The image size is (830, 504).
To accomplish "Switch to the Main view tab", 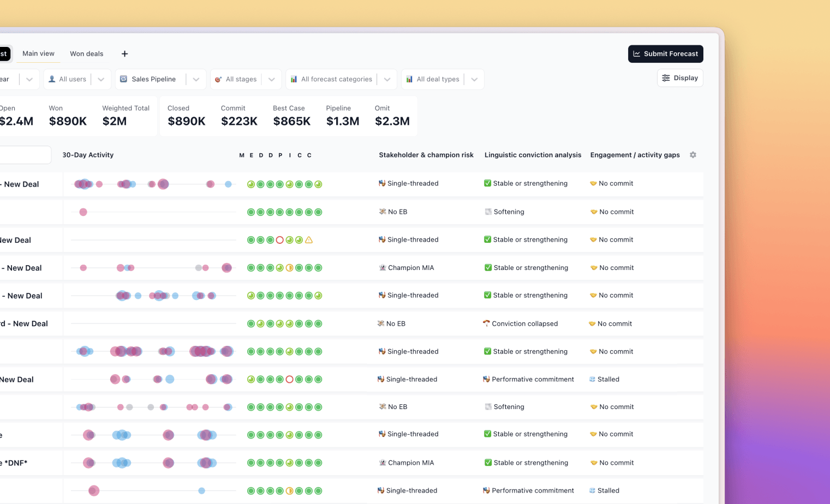I will coord(38,53).
